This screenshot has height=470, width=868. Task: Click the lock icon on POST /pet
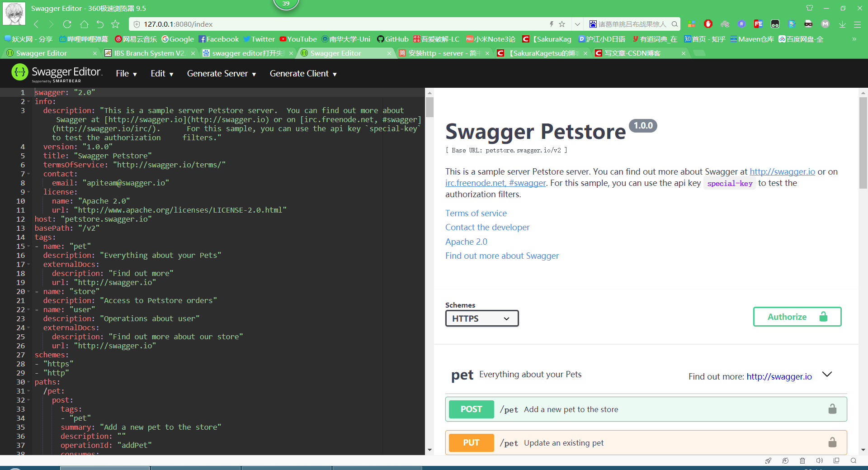[x=832, y=408]
